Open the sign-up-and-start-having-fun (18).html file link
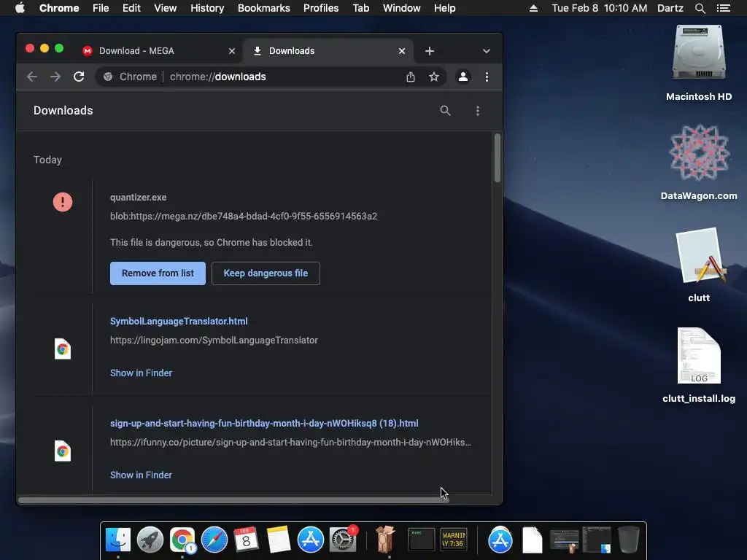The image size is (747, 560). tap(264, 424)
